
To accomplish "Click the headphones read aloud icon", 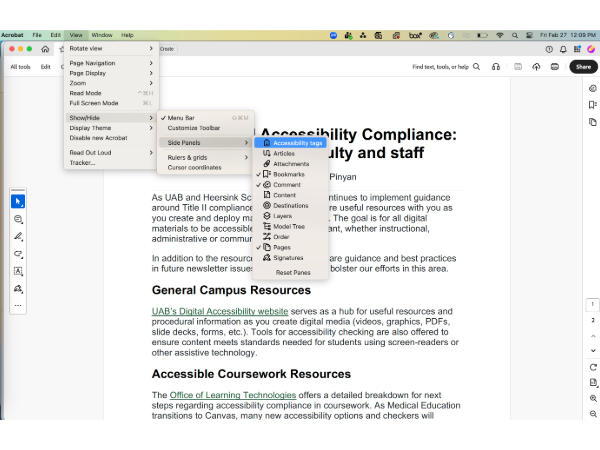I will pos(496,67).
